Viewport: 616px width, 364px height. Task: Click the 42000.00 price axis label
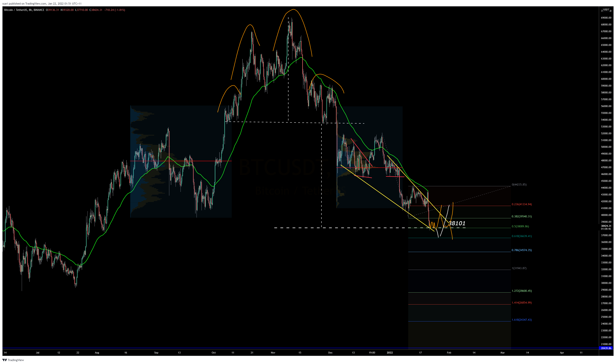[x=606, y=201]
